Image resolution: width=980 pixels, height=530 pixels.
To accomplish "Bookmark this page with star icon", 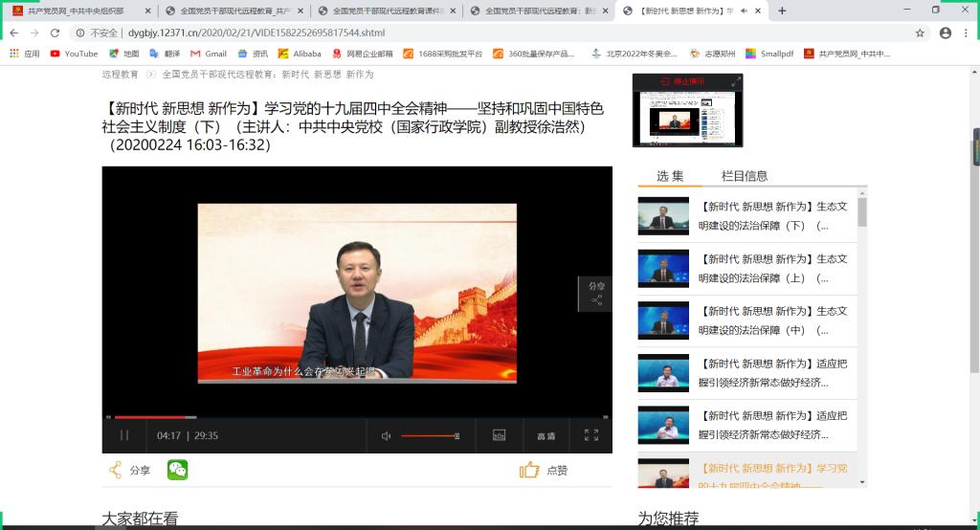I will 920,33.
